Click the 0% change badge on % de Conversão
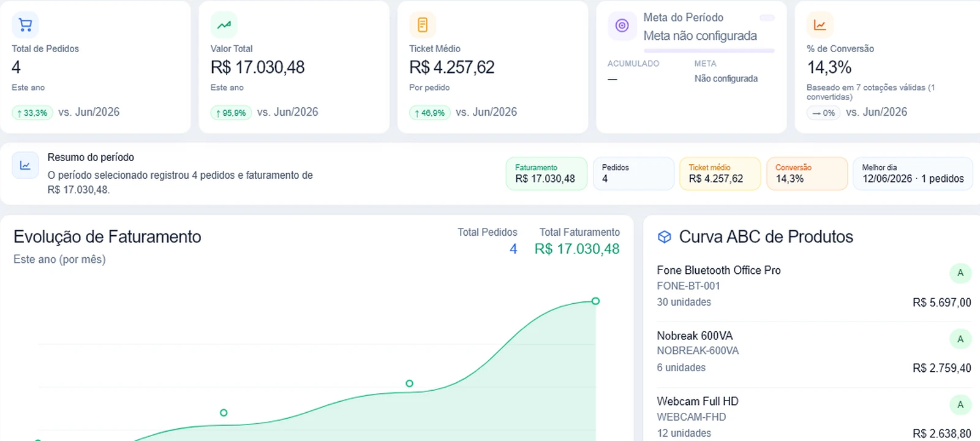Screen dimensions: 980x441 [824, 113]
